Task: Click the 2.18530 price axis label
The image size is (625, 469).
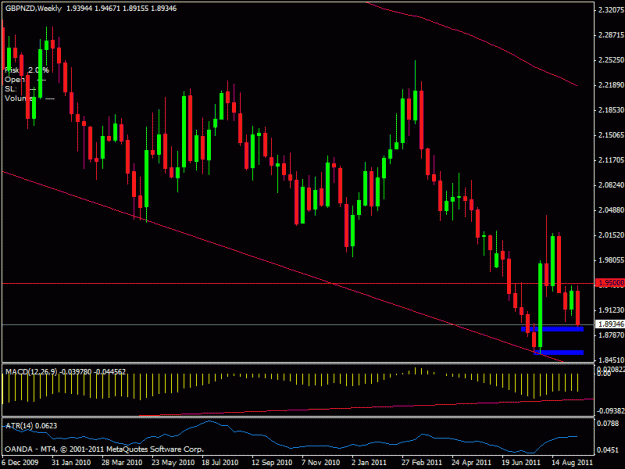Action: click(611, 110)
